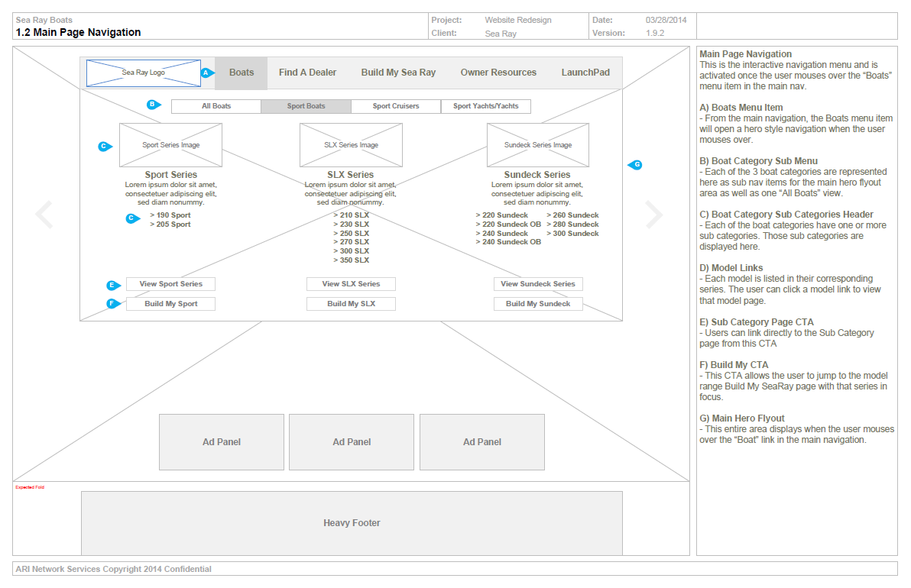This screenshot has width=911, height=588.
Task: Click the Sundeck Series Image thumbnail
Action: tap(538, 145)
